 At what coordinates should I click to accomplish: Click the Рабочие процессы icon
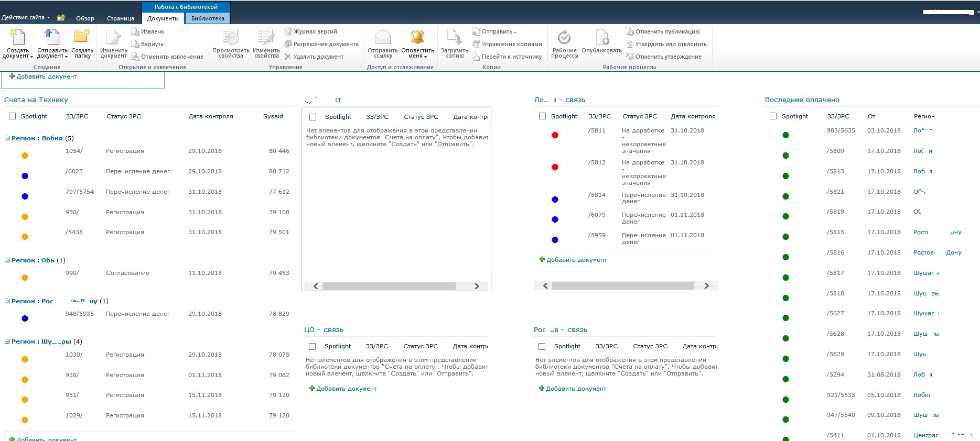(x=564, y=37)
